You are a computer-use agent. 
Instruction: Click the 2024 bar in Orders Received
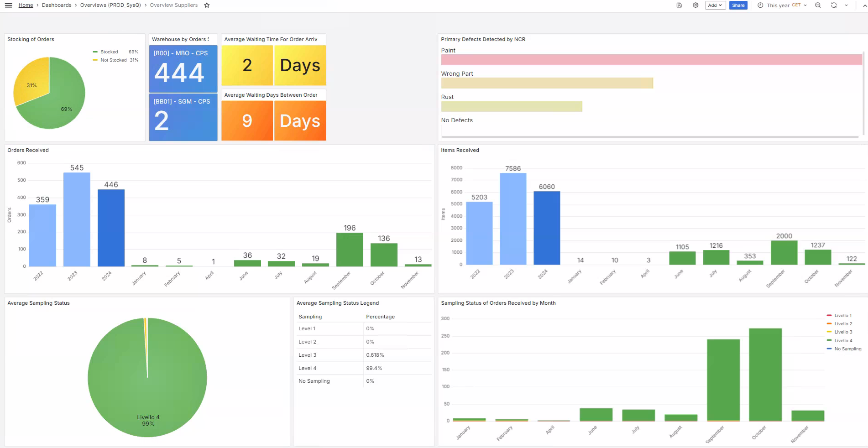pyautogui.click(x=111, y=228)
